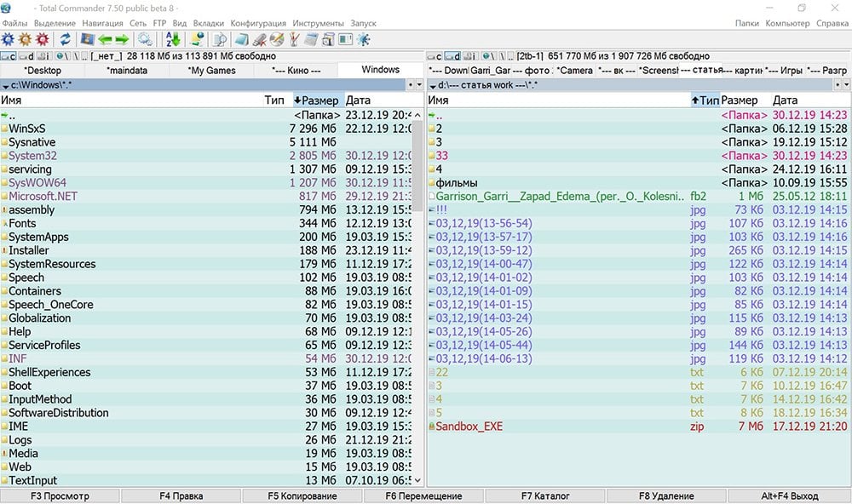This screenshot has width=852, height=504.
Task: Sort right panel by Тип column
Action: [x=705, y=100]
